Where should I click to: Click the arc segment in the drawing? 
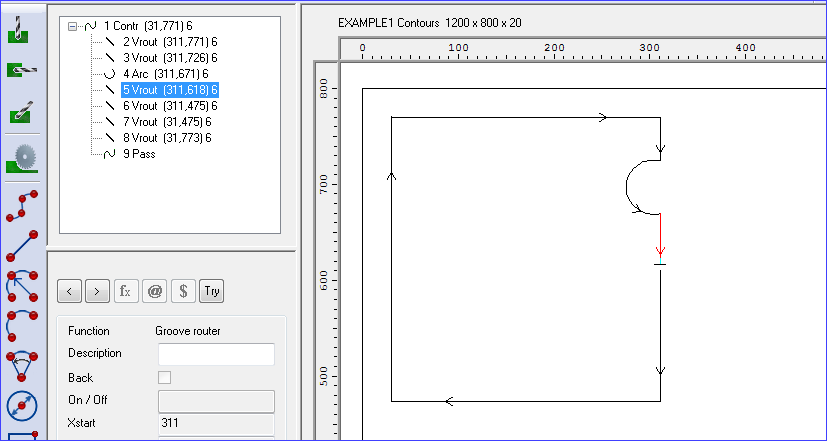pyautogui.click(x=628, y=187)
